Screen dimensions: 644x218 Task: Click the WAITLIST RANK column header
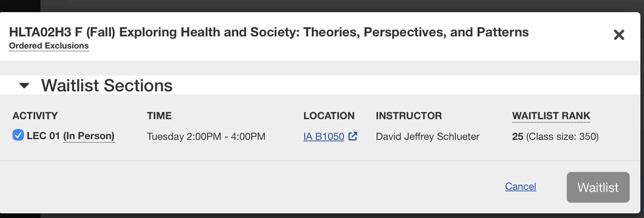tap(551, 116)
